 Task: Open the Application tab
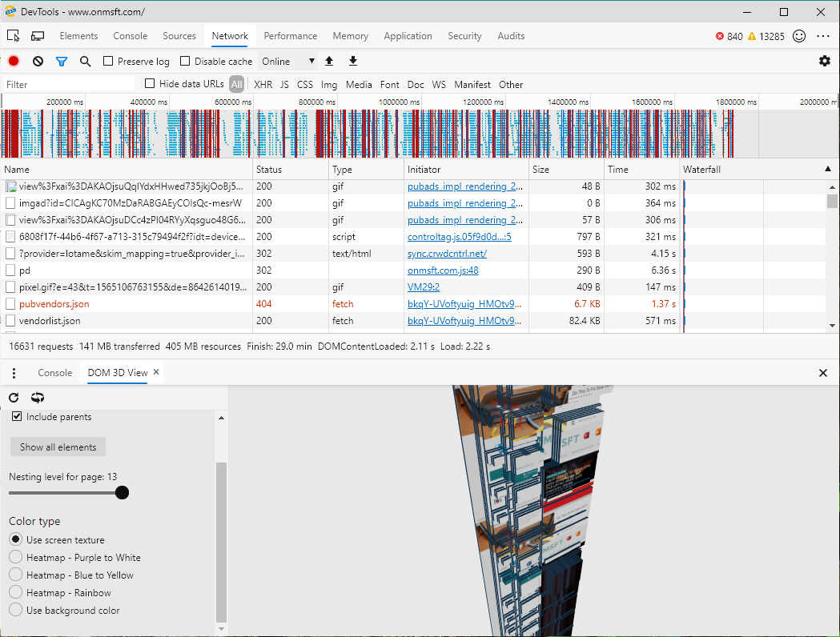(408, 36)
